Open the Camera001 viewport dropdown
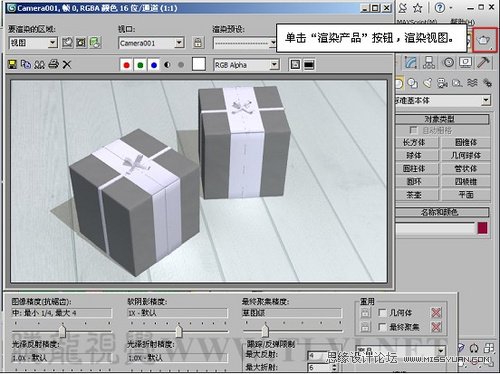500x374 pixels. click(151, 43)
